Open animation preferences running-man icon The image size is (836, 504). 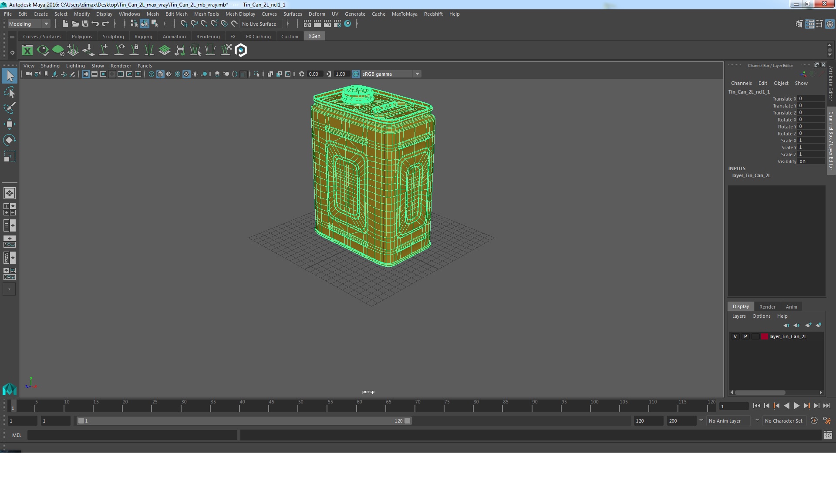pyautogui.click(x=827, y=421)
